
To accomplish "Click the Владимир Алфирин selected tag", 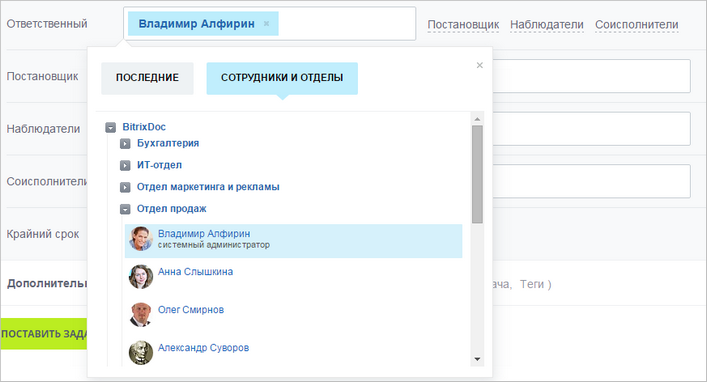I will pos(203,24).
